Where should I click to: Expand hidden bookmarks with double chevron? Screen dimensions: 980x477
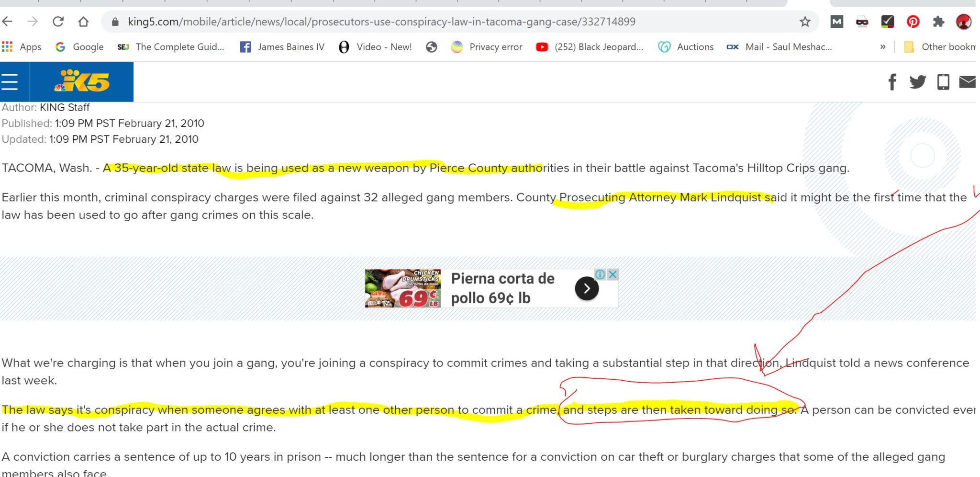click(882, 47)
